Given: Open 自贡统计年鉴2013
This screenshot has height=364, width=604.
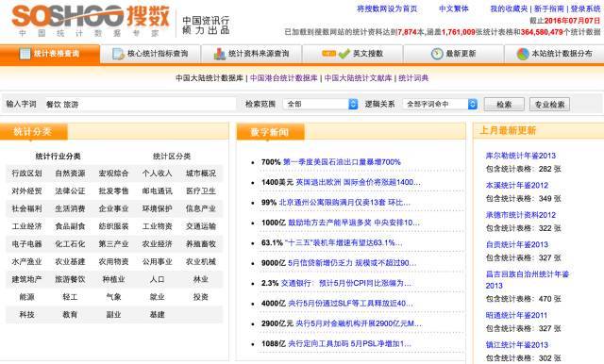Looking at the screenshot, I should pyautogui.click(x=517, y=245).
